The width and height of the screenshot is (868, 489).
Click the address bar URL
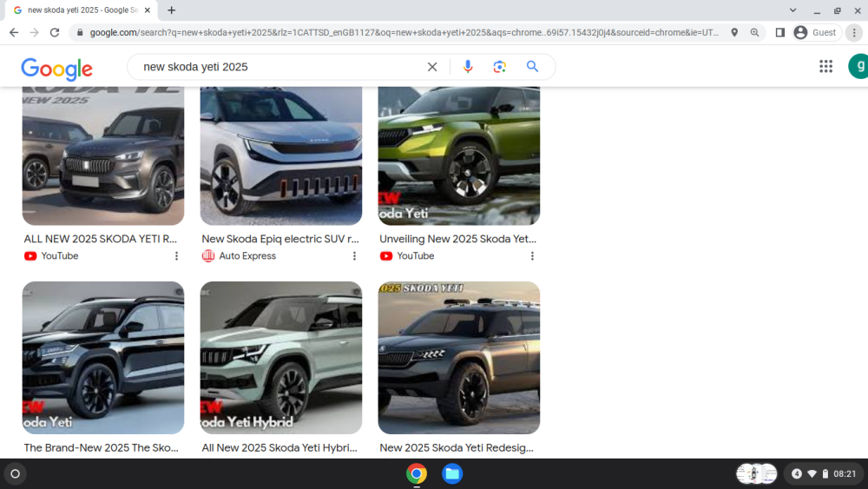tap(404, 33)
